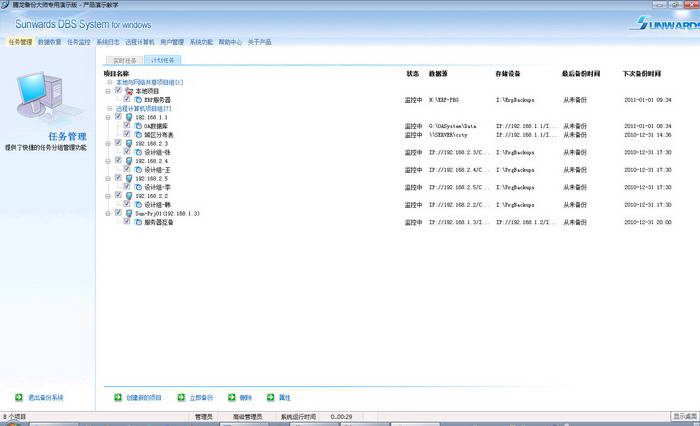The height and width of the screenshot is (426, 700).
Task: Uncheck the 城区分布表 task checkbox
Action: pos(127,134)
